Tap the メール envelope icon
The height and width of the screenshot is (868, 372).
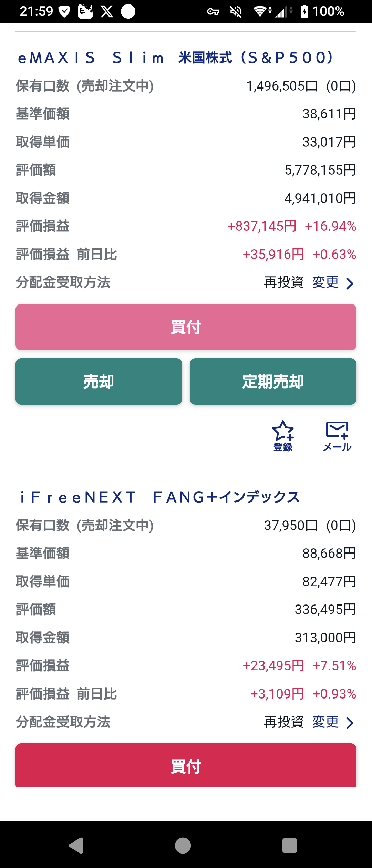[337, 436]
